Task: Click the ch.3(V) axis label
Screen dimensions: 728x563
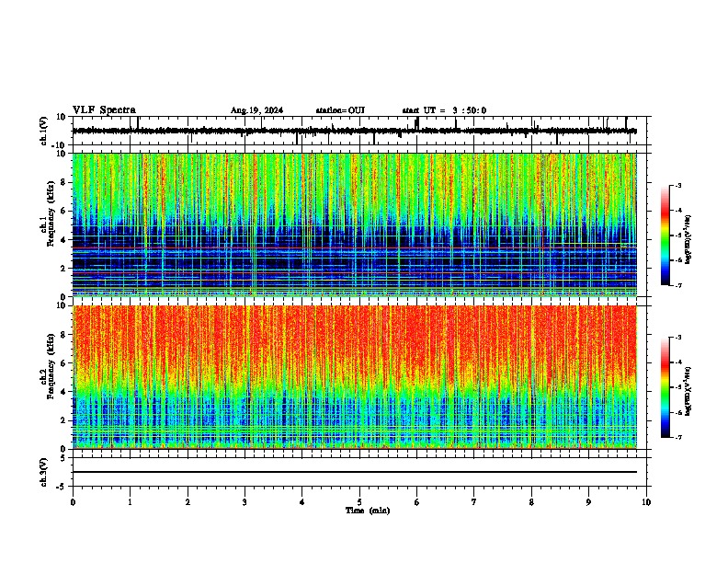Action: [44, 472]
